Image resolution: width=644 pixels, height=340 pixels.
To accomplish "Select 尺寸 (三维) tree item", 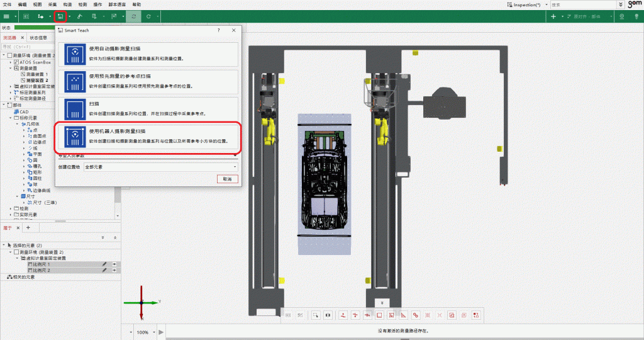I will pos(42,202).
